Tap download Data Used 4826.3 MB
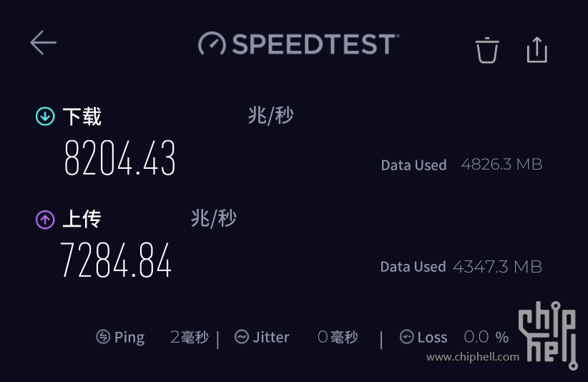This screenshot has width=588, height=382. (x=501, y=165)
